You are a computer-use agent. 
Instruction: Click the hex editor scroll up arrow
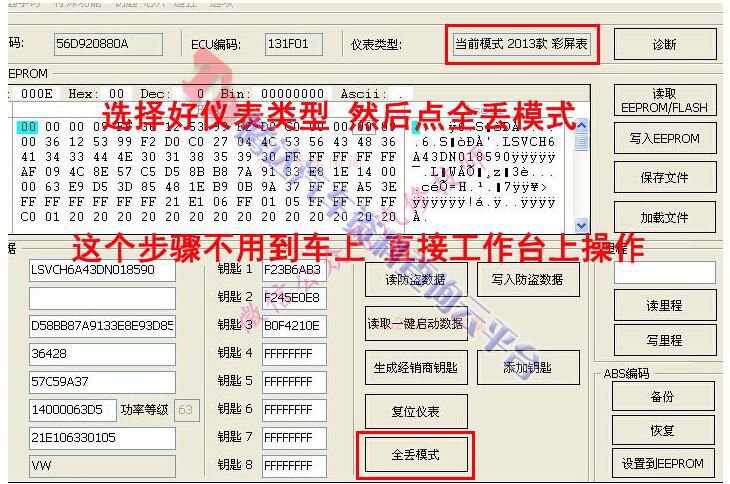click(x=581, y=125)
